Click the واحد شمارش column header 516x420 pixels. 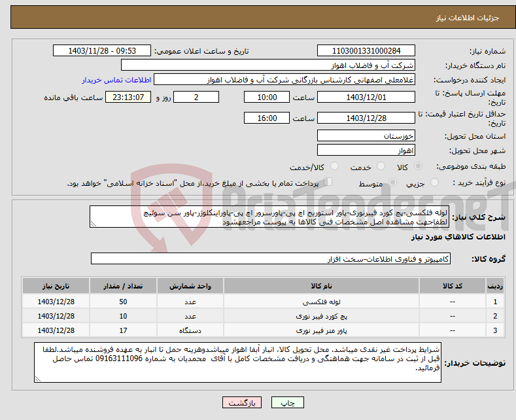[x=190, y=286]
